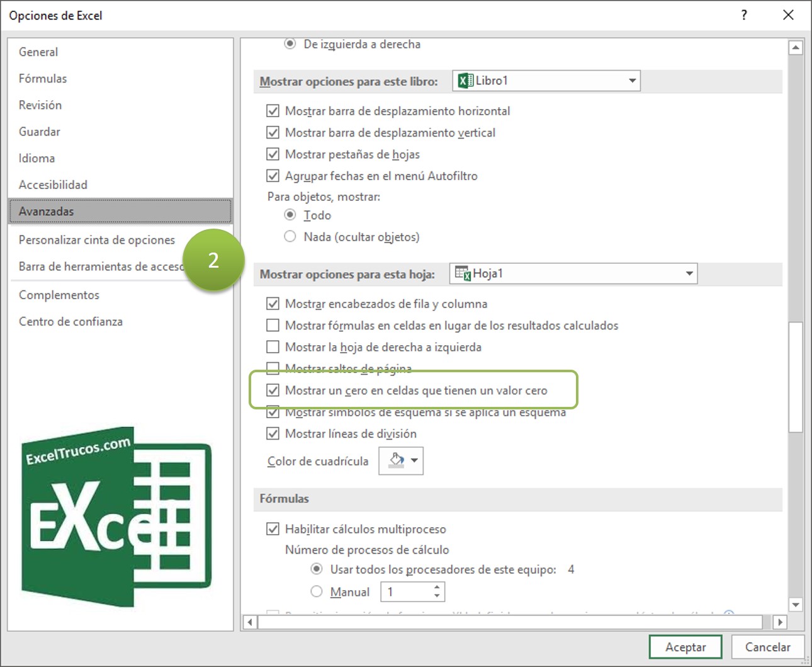Click the Aceptar button
This screenshot has height=667, width=812.
(x=685, y=647)
